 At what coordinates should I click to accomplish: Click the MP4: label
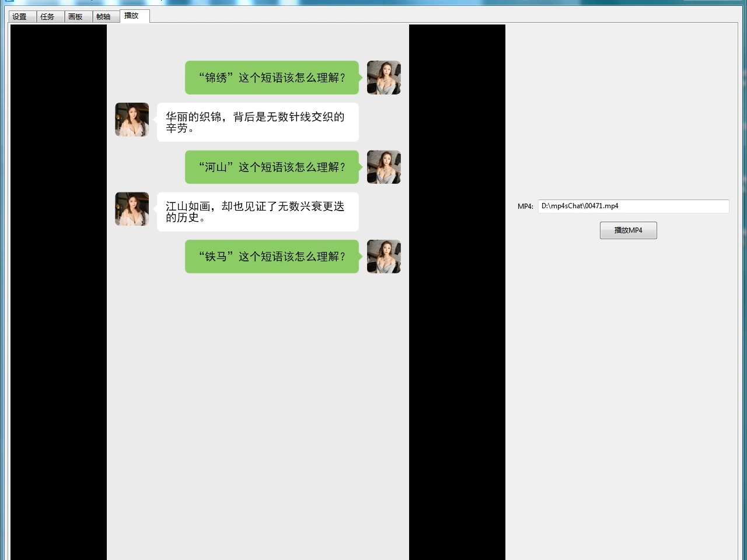(525, 206)
